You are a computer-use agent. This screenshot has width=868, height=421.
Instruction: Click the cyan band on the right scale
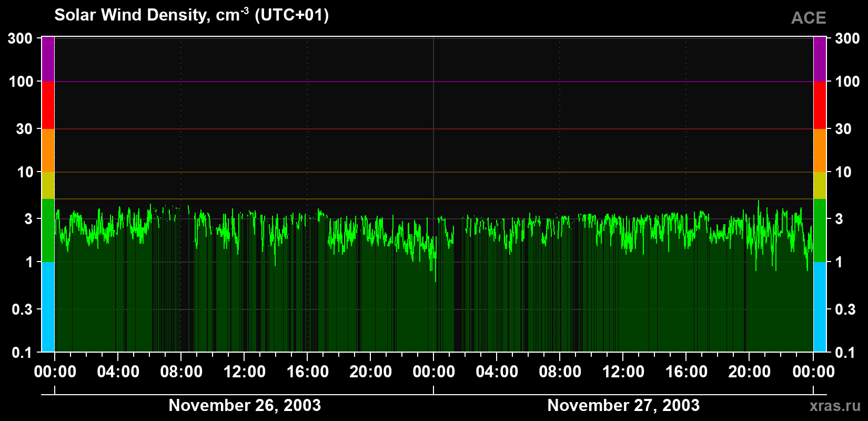pos(820,307)
